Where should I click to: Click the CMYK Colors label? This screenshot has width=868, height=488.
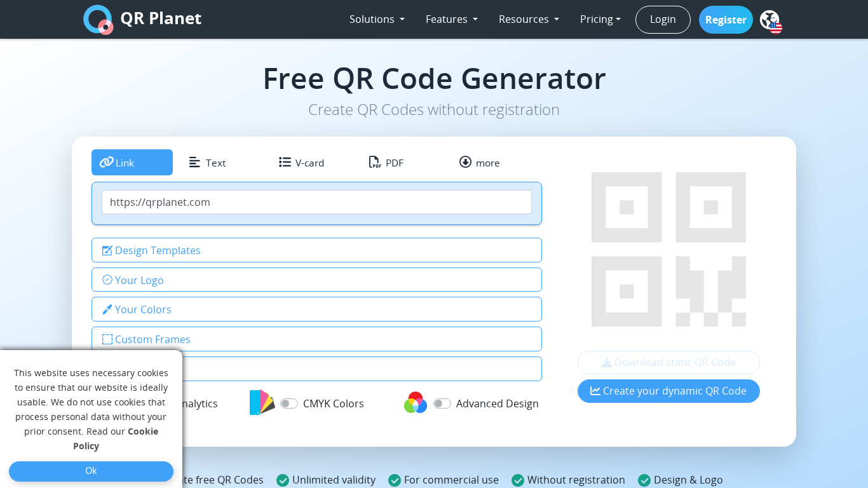[x=334, y=403]
